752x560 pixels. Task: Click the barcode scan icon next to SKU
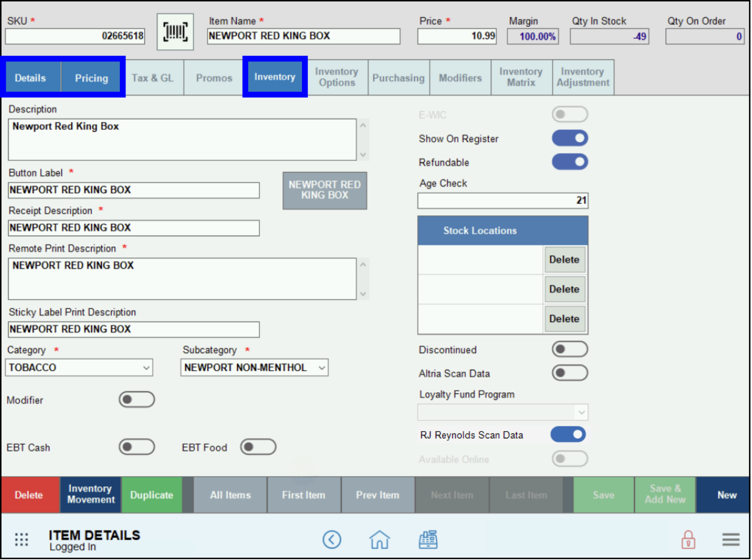coord(175,32)
